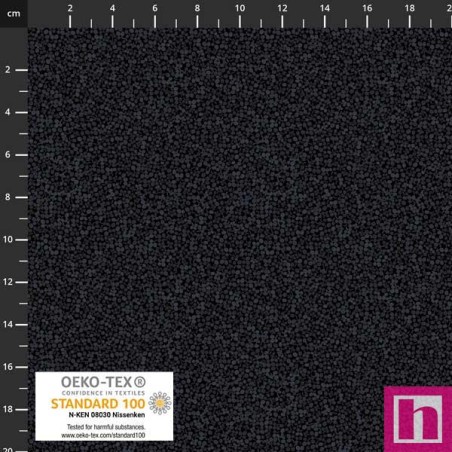
Task: Click the 'cm' unit label in ruler corner
Action: (14, 14)
